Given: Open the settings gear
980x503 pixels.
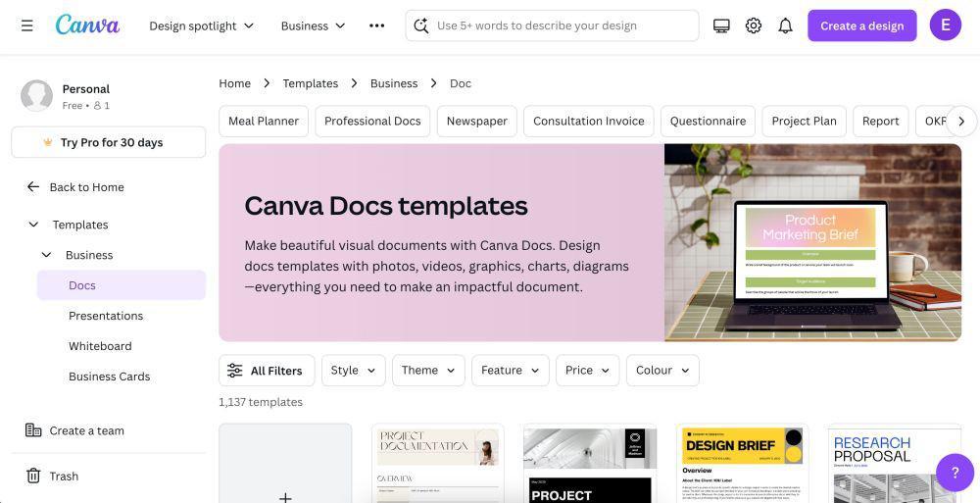Looking at the screenshot, I should click(x=754, y=25).
